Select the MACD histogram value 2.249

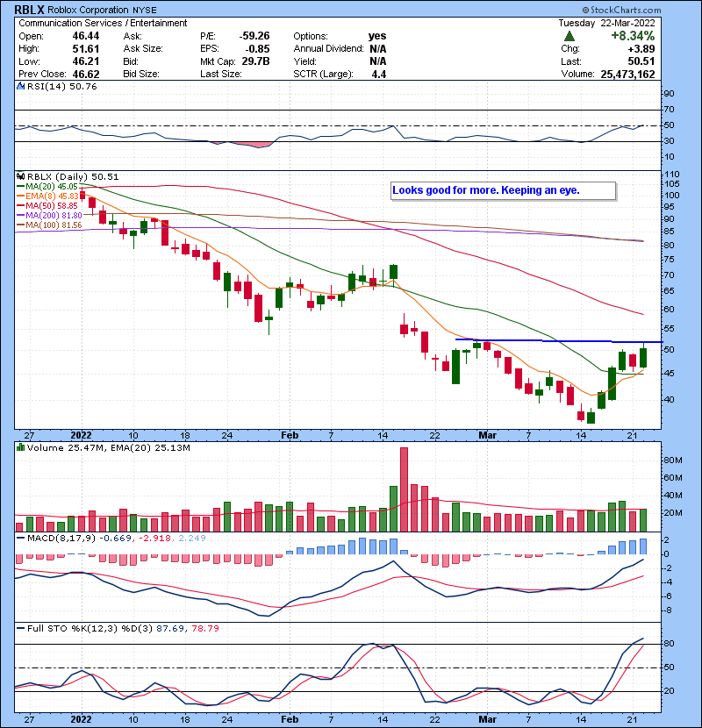tap(192, 539)
